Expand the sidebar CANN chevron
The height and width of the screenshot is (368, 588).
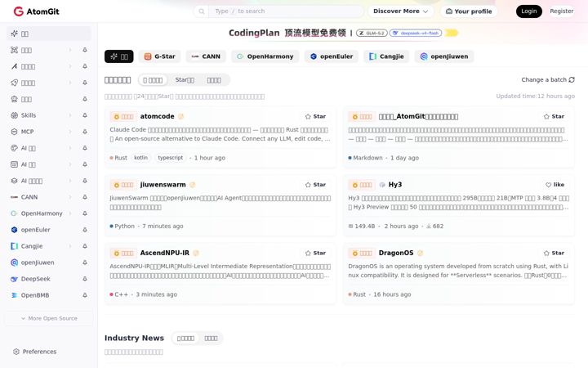point(70,197)
